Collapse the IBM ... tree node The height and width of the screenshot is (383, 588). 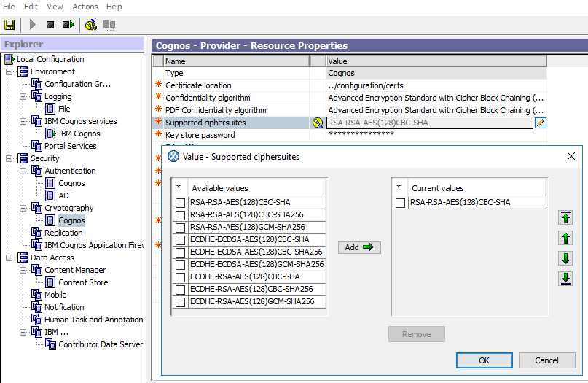(23, 332)
